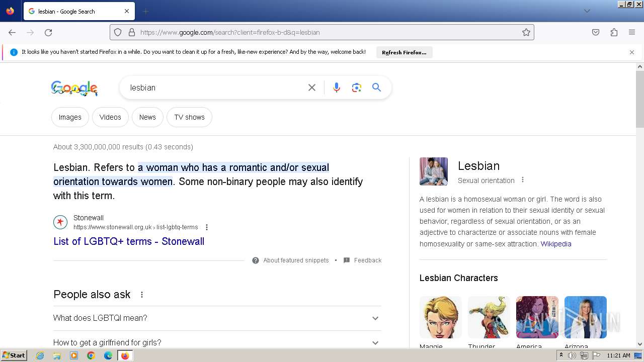Dismiss the Firefox refresh notification bar
Viewport: 644px width, 362px height.
632,52
